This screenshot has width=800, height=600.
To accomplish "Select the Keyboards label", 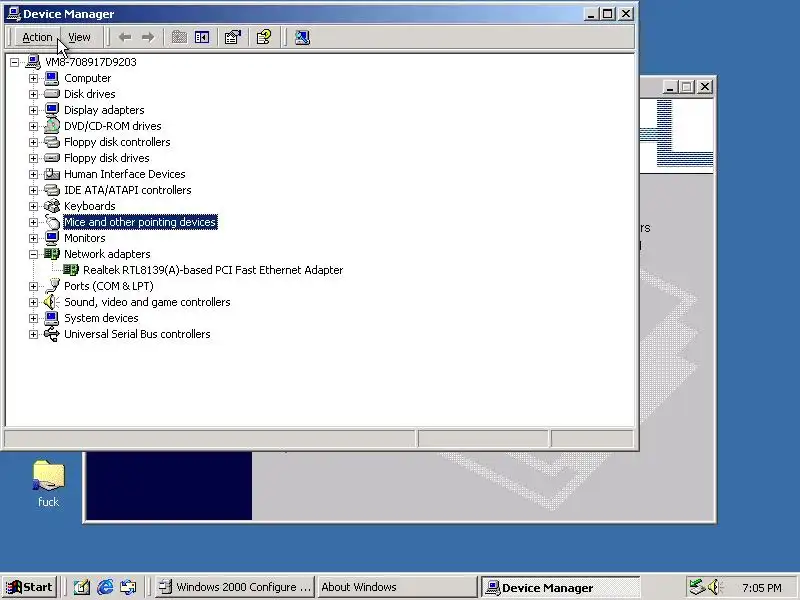I will point(90,206).
